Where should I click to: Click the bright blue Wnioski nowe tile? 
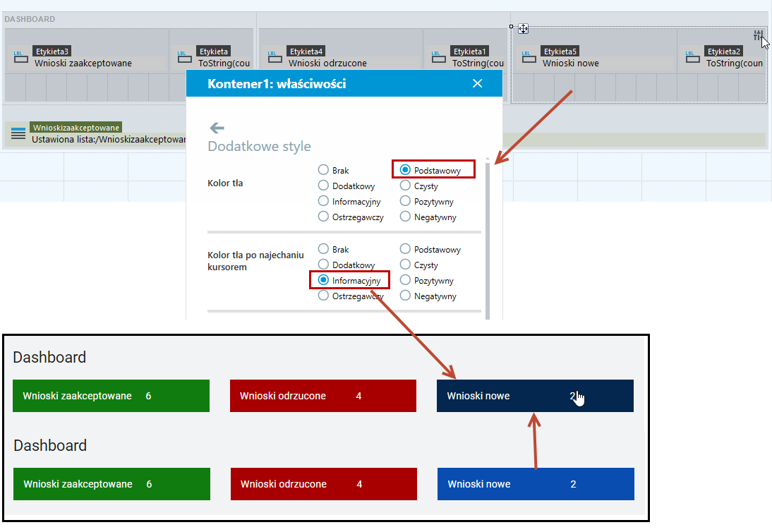point(535,484)
